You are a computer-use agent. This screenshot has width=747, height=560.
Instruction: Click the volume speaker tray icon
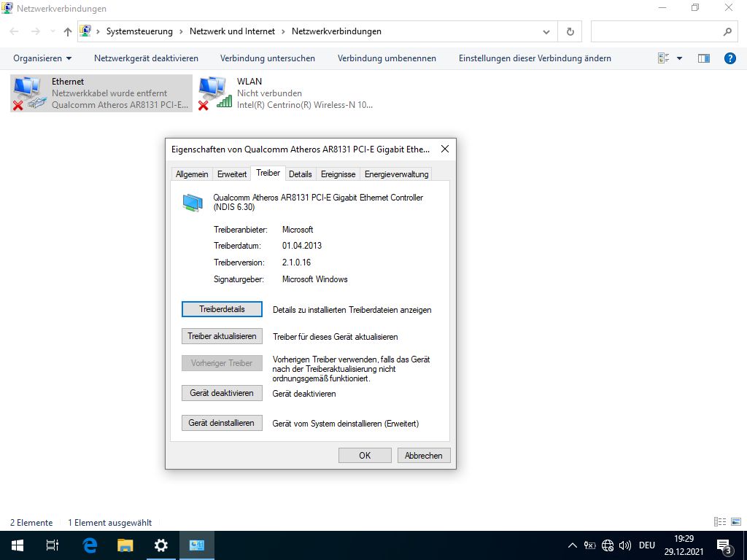coord(624,545)
